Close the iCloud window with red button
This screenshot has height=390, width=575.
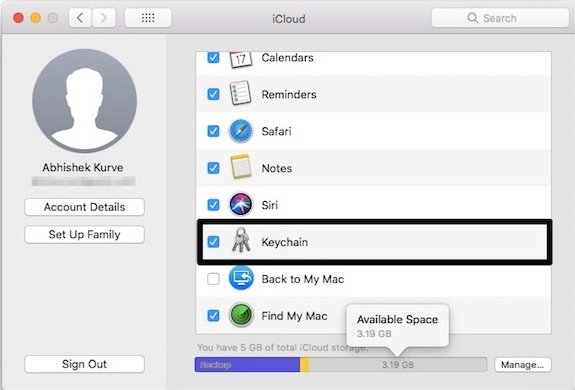(x=18, y=18)
